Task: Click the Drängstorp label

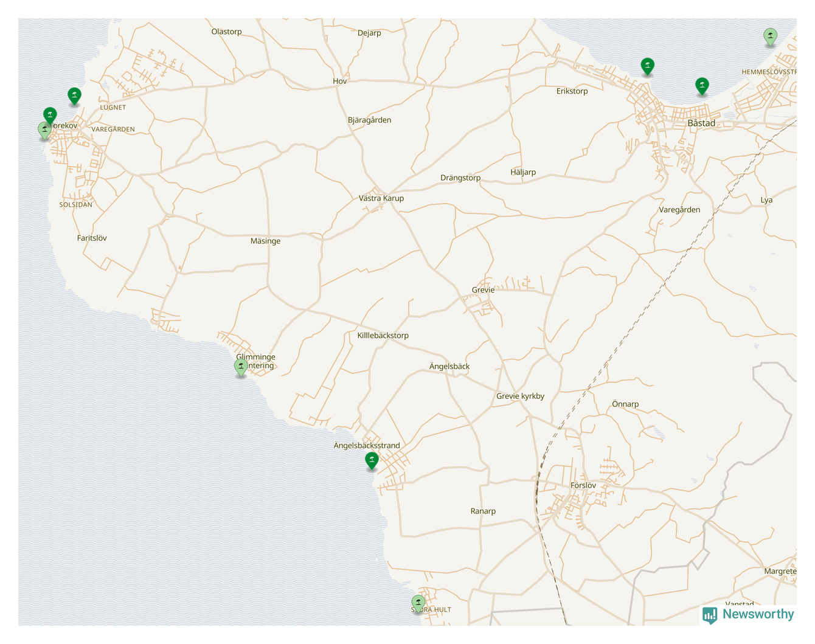Action: pyautogui.click(x=460, y=178)
